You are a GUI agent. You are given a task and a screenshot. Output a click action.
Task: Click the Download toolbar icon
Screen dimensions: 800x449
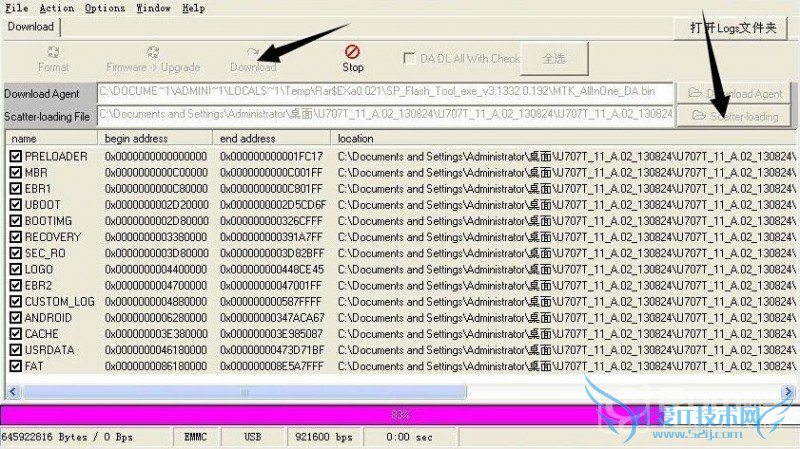pyautogui.click(x=253, y=53)
